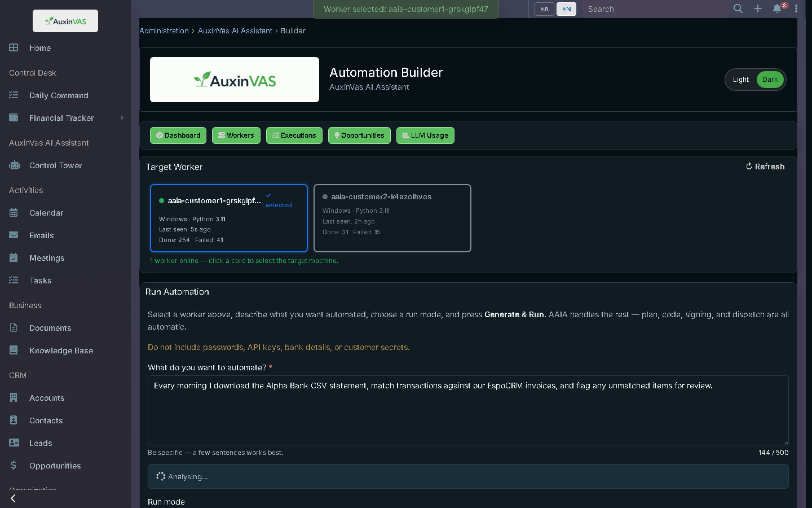
Task: Click the '1 worker online' hint text
Action: [244, 261]
